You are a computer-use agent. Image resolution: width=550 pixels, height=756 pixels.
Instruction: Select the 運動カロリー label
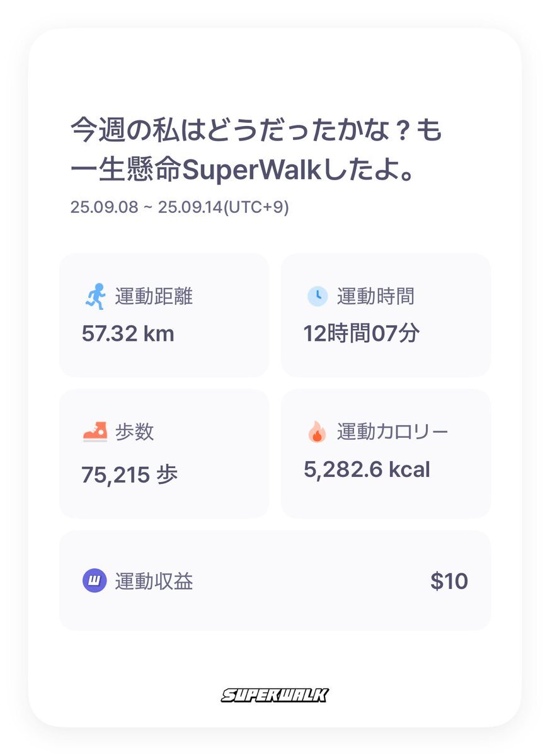point(392,432)
